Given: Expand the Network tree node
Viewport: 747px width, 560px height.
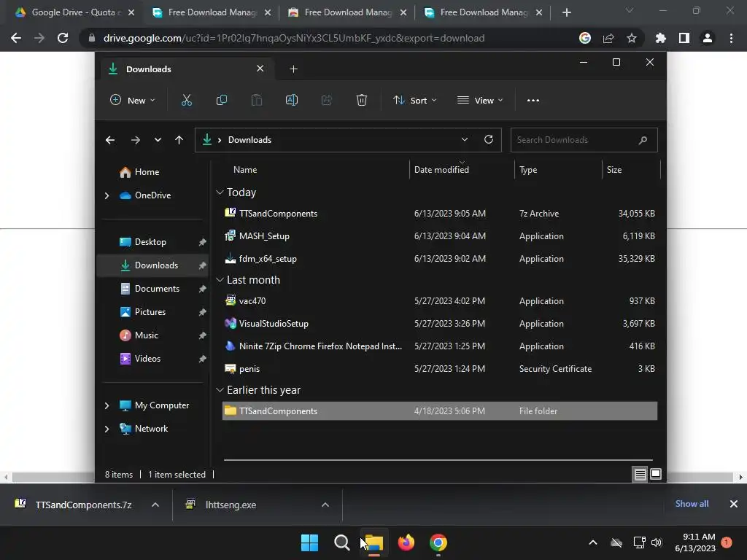Looking at the screenshot, I should coord(107,429).
